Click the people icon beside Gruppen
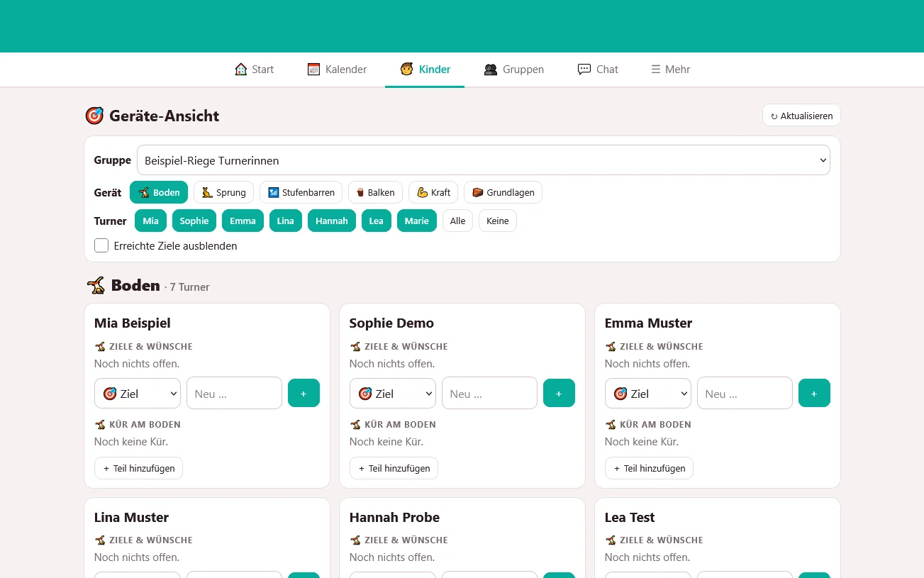Image resolution: width=924 pixels, height=578 pixels. coord(490,70)
